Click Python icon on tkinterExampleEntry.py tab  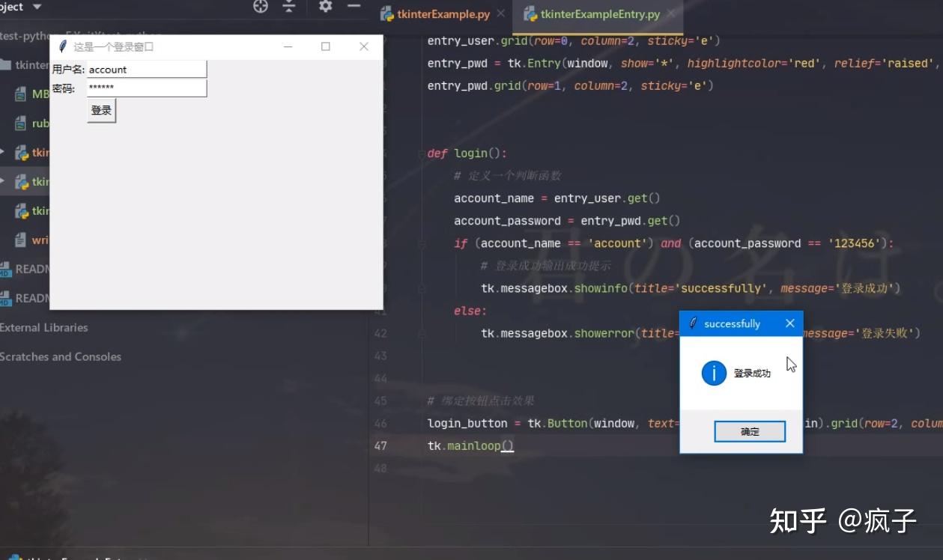click(530, 13)
